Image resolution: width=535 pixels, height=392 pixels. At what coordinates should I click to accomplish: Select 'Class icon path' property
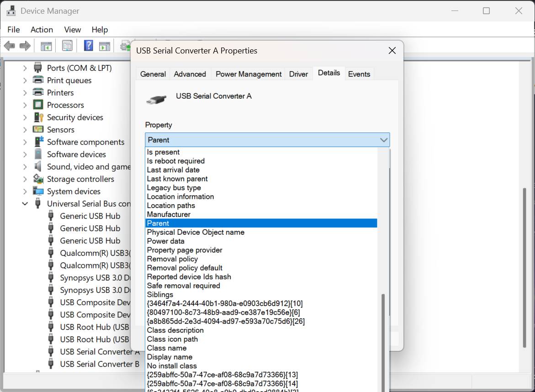[261, 339]
